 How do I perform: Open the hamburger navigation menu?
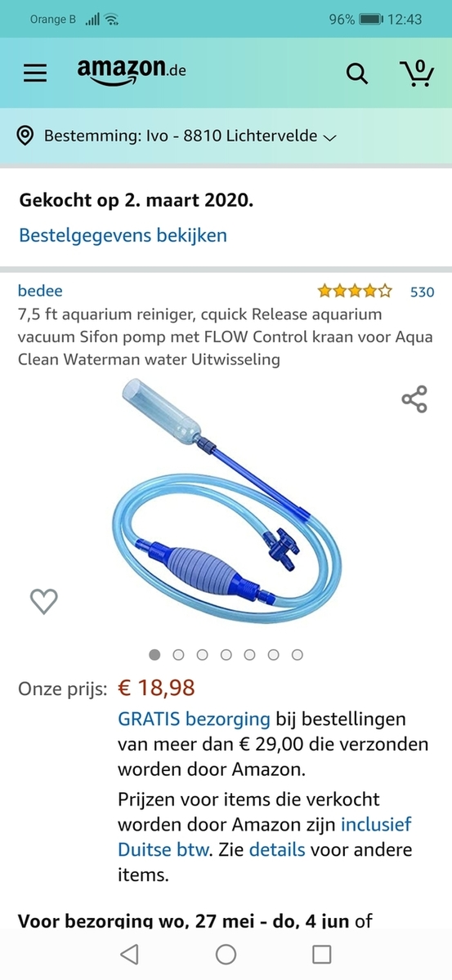[35, 73]
